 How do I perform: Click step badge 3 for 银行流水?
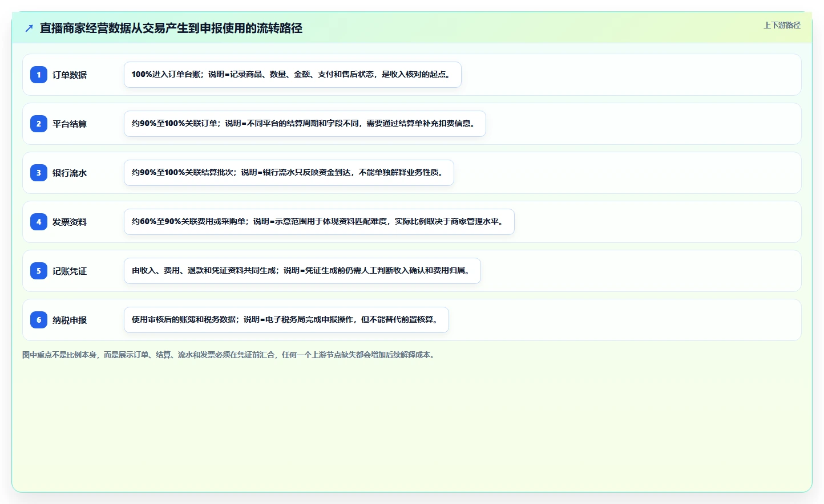point(39,173)
